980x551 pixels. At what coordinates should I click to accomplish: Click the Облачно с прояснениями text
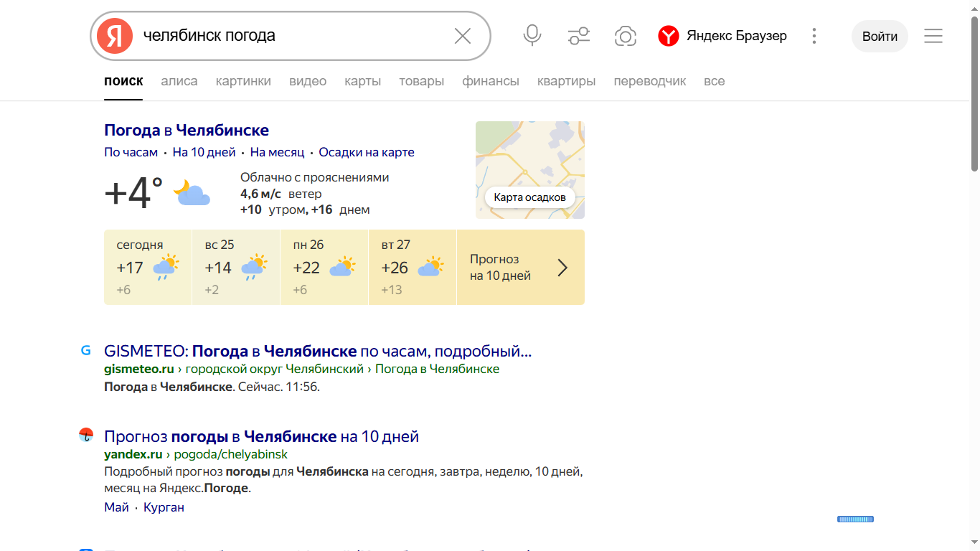click(x=314, y=177)
